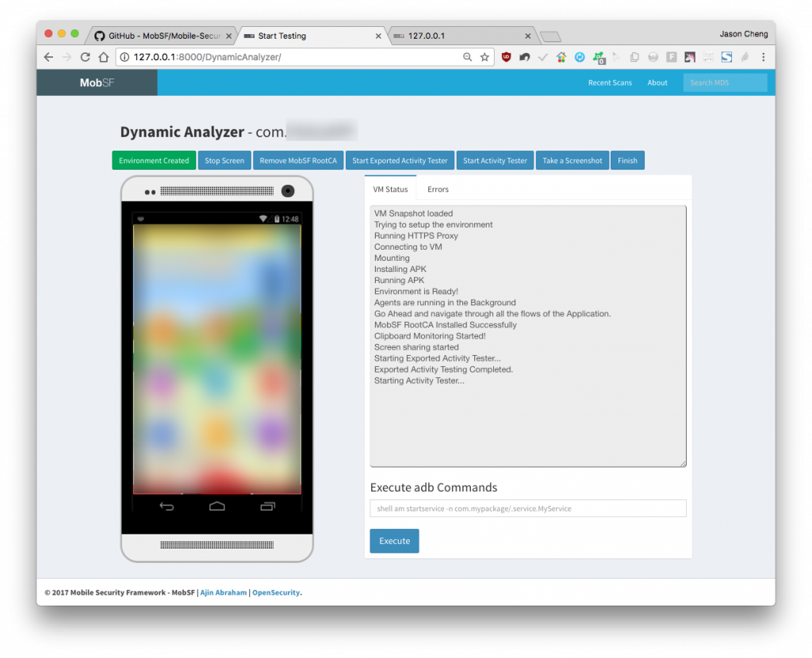Open the green extension with the 0 badge

(x=599, y=57)
